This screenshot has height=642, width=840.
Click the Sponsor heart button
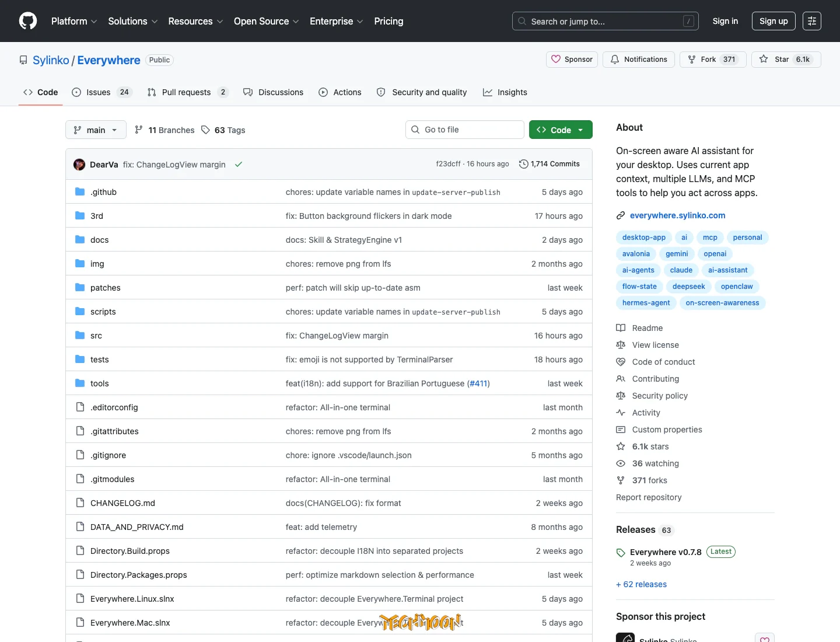click(572, 60)
